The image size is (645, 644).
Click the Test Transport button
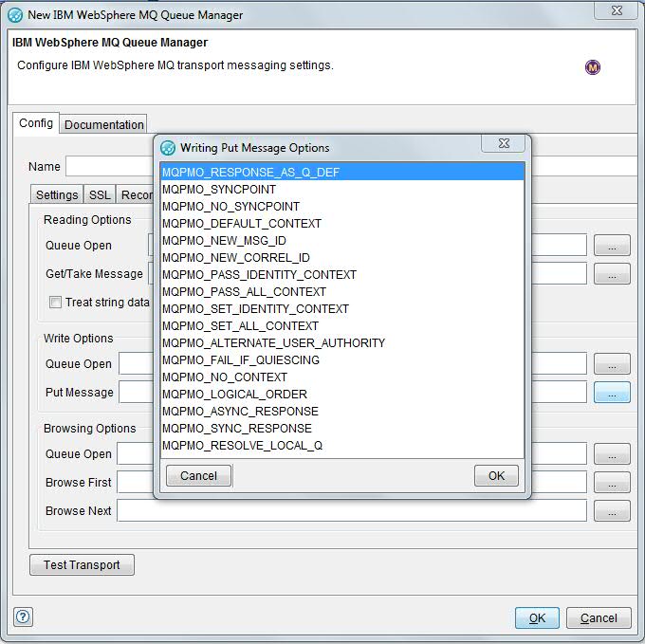tap(82, 564)
